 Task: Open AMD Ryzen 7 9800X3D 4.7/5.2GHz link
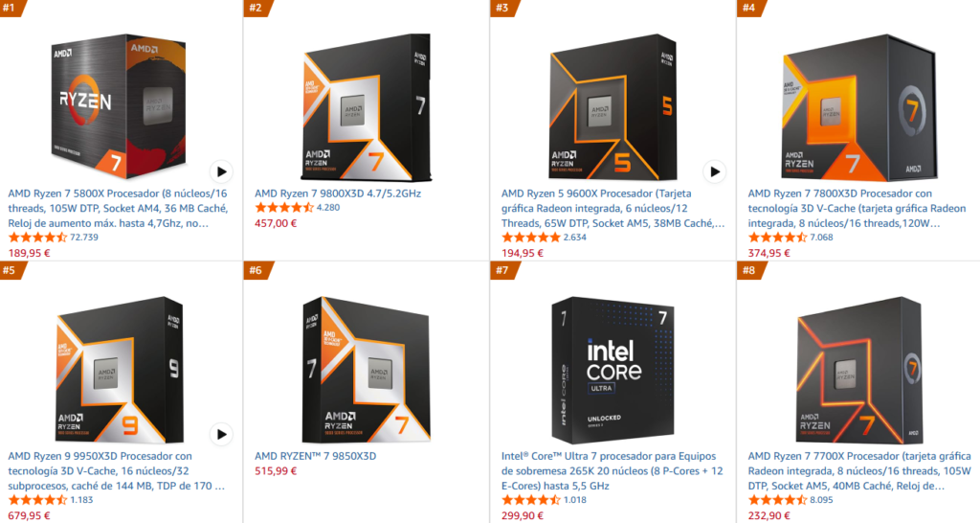(338, 193)
